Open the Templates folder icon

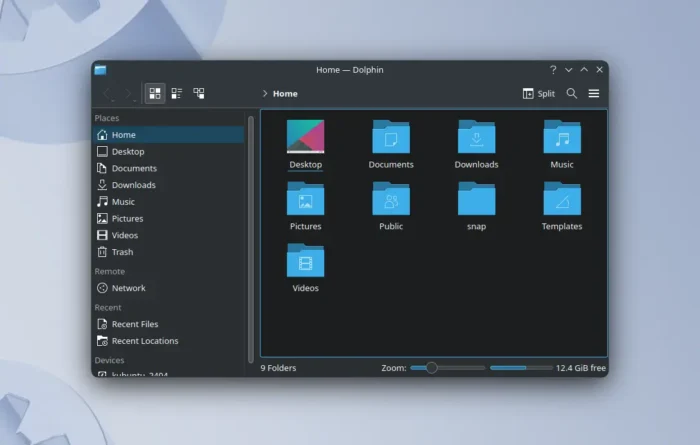point(562,199)
